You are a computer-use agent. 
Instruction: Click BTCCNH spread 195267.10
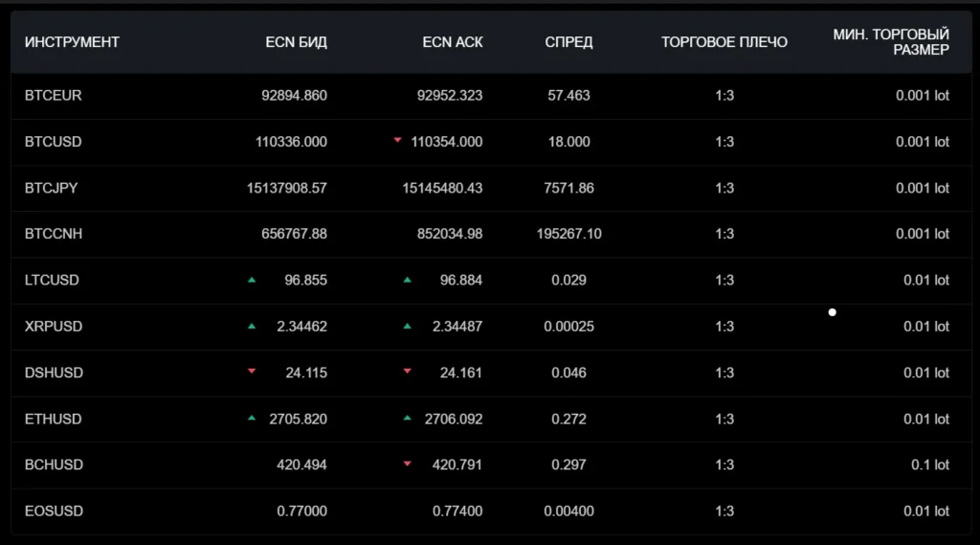pos(568,234)
